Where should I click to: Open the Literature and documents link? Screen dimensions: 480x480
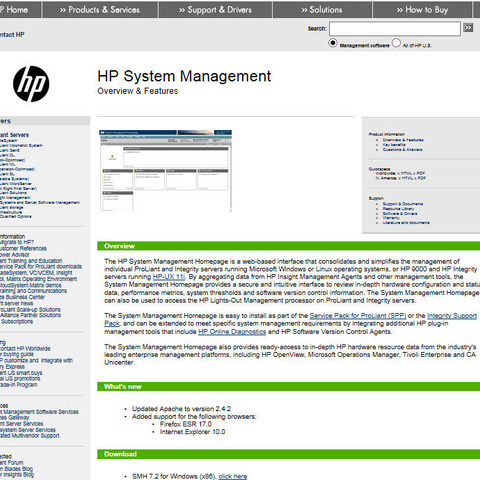tap(406, 223)
